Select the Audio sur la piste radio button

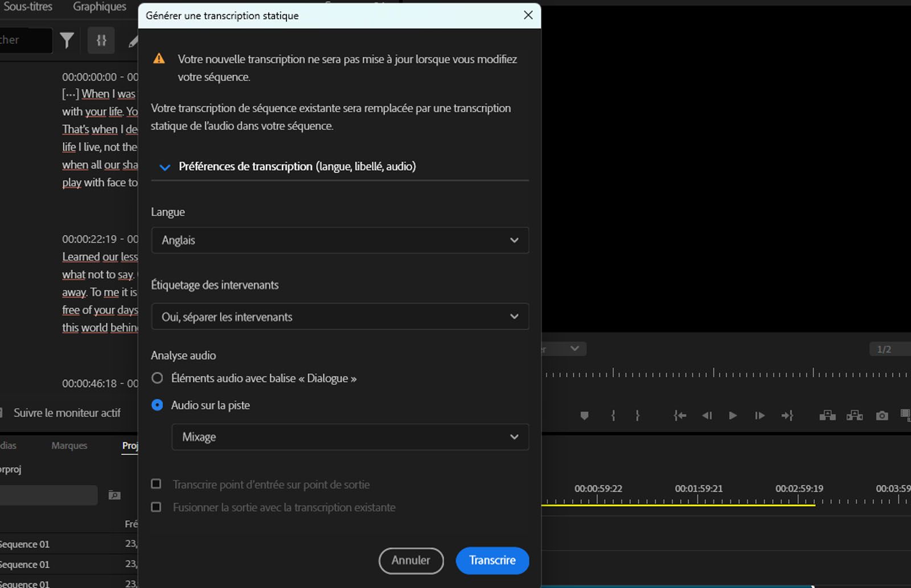(157, 405)
